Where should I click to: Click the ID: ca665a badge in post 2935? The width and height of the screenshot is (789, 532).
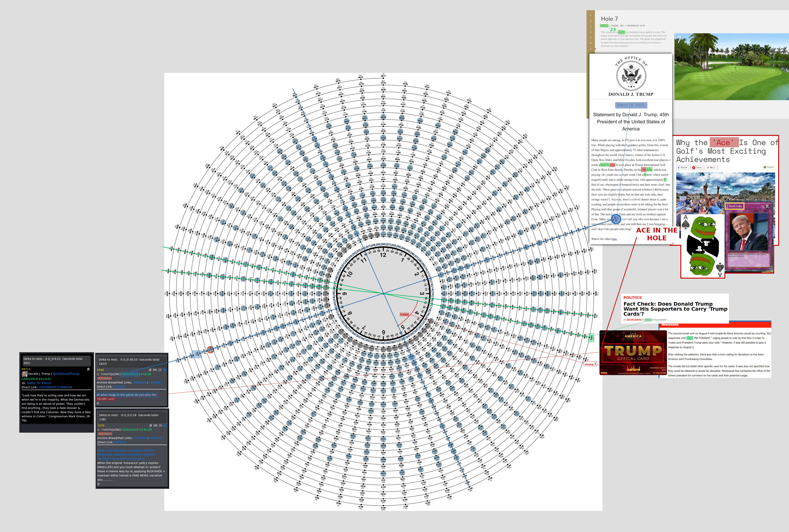point(105,434)
